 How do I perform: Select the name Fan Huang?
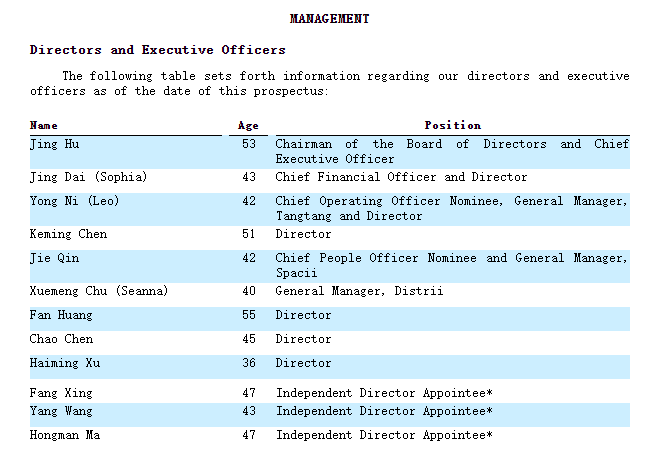[61, 315]
